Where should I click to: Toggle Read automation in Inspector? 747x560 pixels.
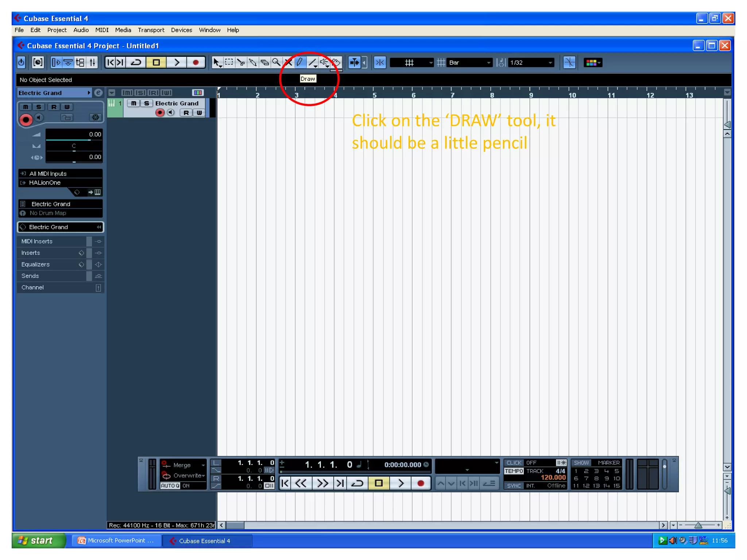click(54, 107)
